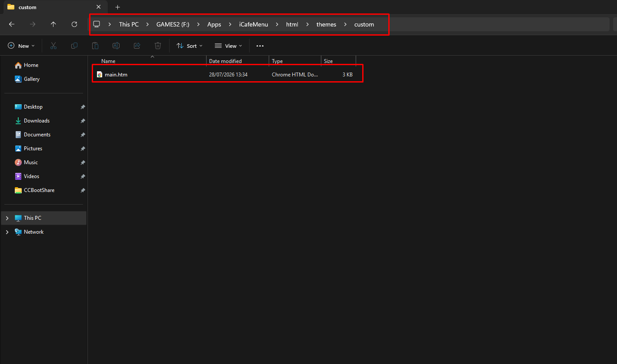
Task: Click This PC in the address bar
Action: tap(129, 24)
